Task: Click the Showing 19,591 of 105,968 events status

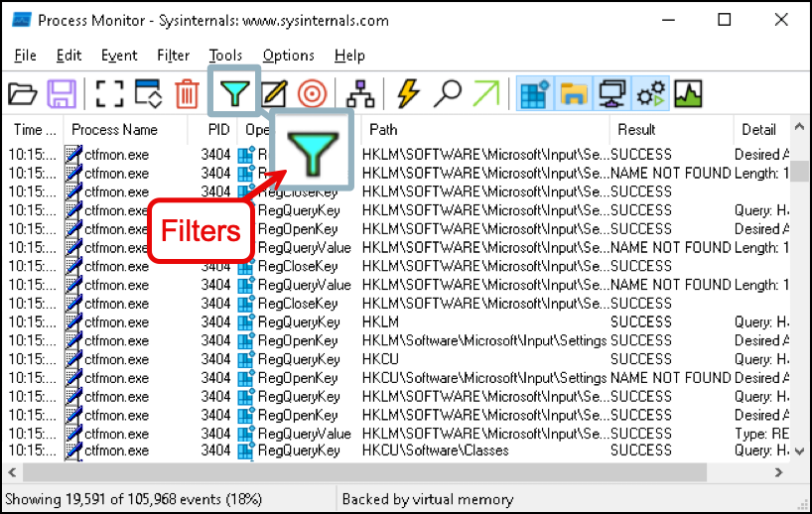Action: tap(133, 499)
